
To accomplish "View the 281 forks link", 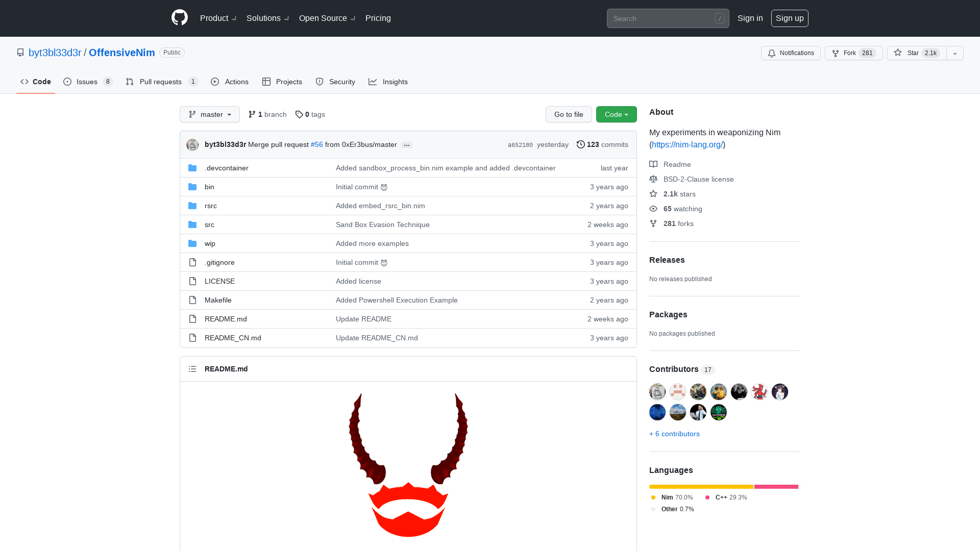I will click(678, 223).
